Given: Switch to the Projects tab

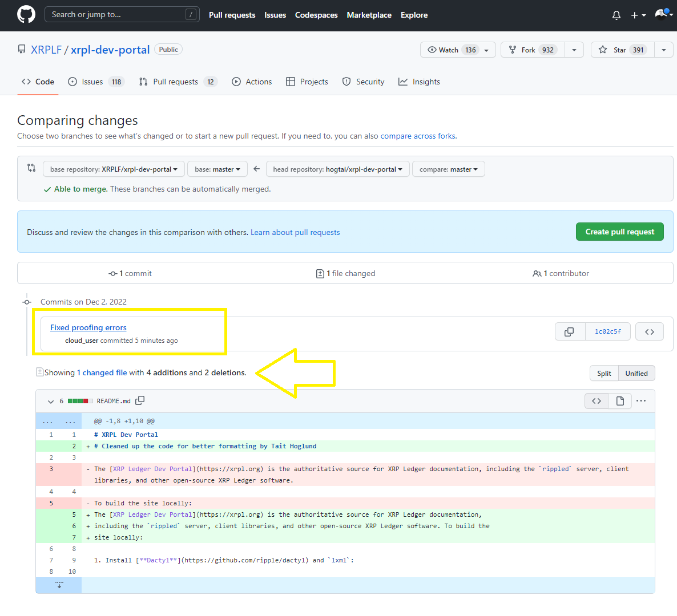Looking at the screenshot, I should [x=307, y=82].
